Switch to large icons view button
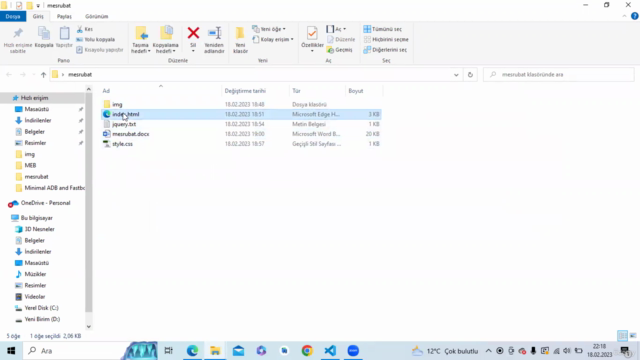The width and height of the screenshot is (640, 360). [x=633, y=336]
